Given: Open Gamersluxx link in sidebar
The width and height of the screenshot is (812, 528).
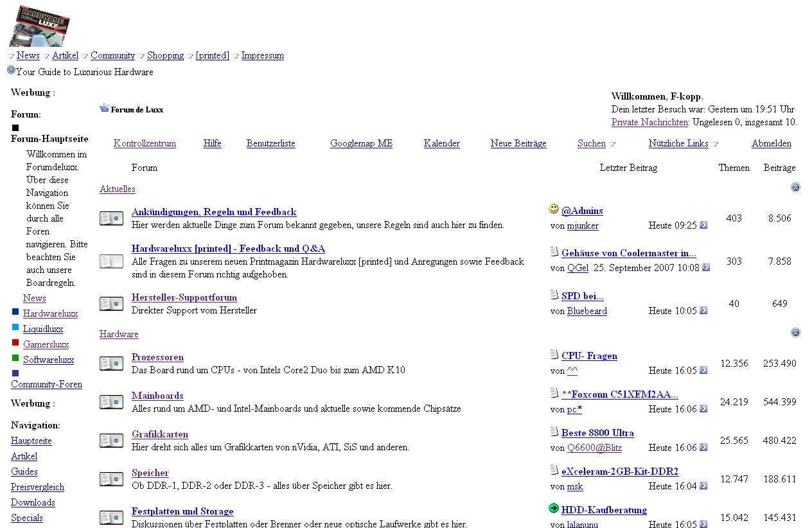Looking at the screenshot, I should pyautogui.click(x=46, y=344).
